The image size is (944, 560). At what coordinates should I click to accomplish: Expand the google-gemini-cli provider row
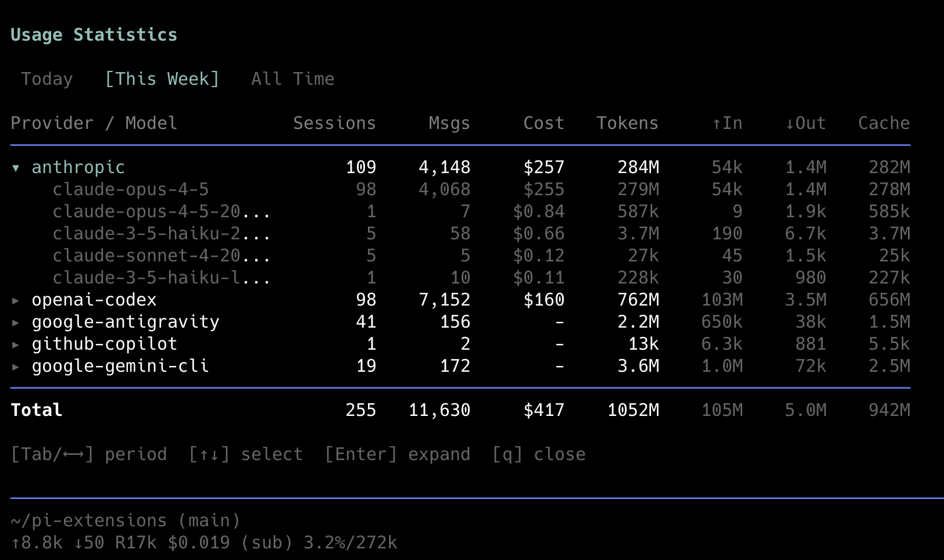pos(16,367)
